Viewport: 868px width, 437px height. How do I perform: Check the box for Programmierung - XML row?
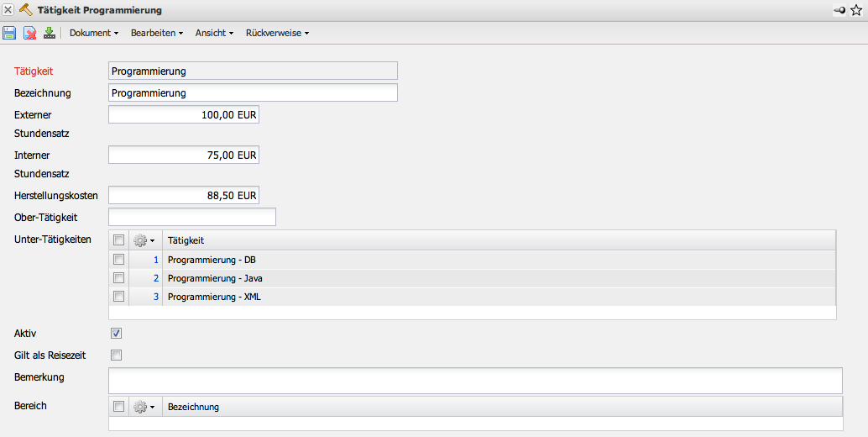(118, 297)
